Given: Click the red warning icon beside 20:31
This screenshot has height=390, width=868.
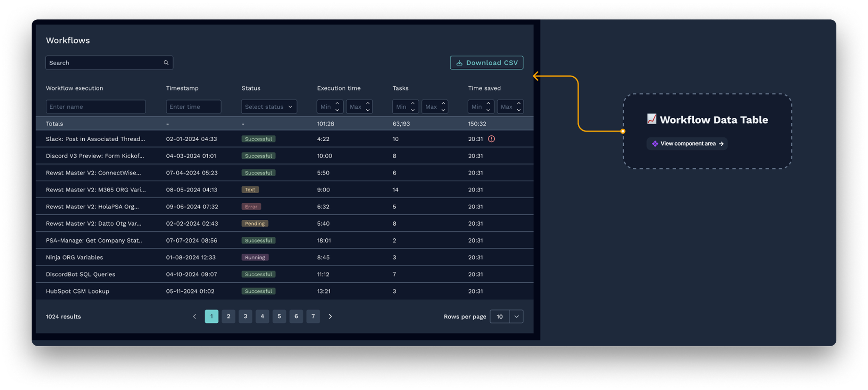Looking at the screenshot, I should (x=491, y=139).
